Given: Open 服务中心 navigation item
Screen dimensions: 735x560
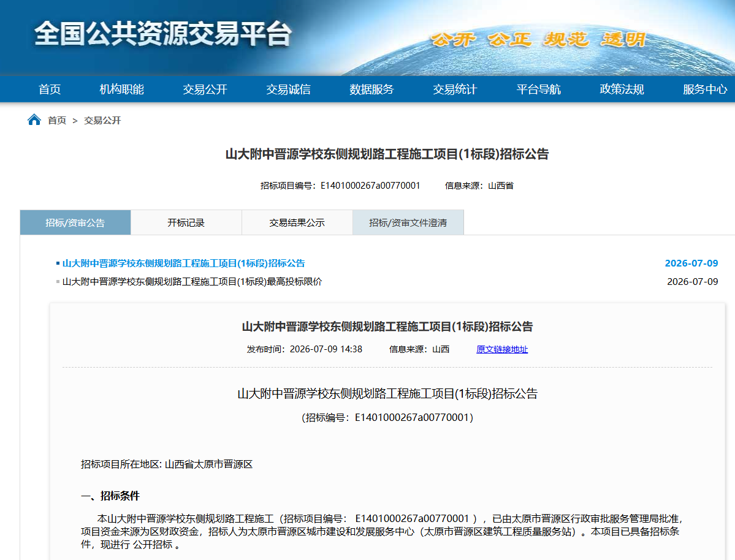Looking at the screenshot, I should tap(705, 89).
